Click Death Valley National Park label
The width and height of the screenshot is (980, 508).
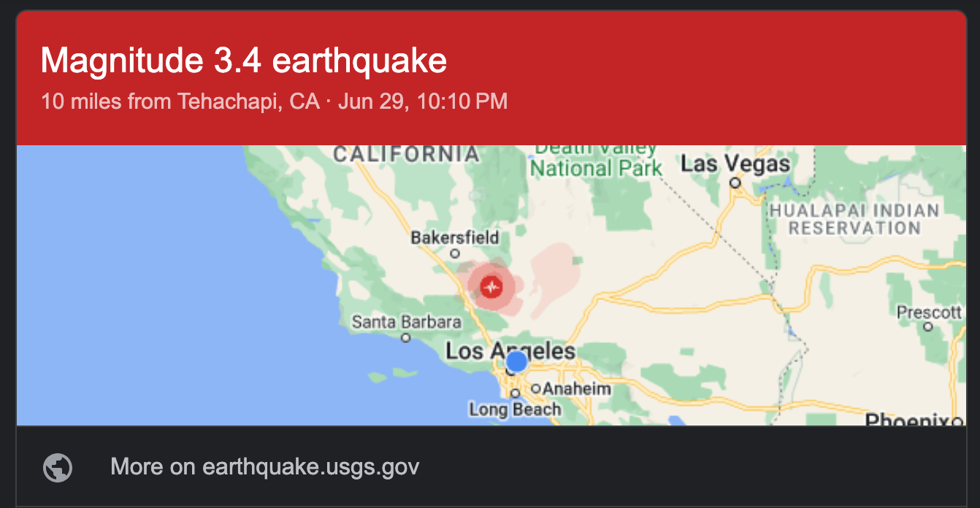(596, 159)
